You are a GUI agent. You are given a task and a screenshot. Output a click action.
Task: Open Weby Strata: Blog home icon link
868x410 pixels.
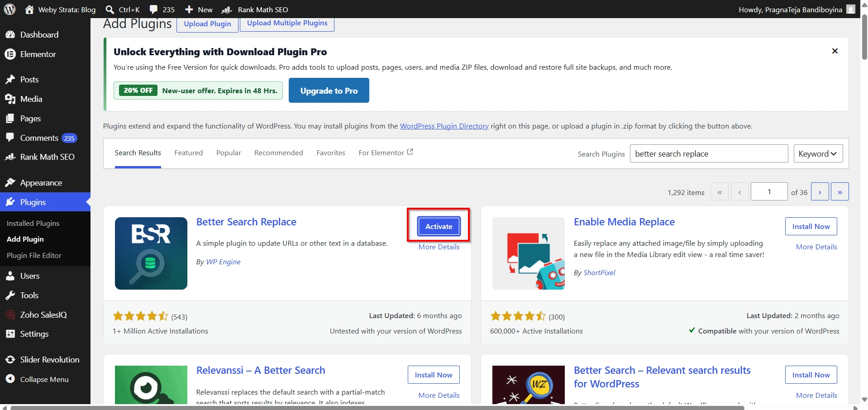coord(29,10)
